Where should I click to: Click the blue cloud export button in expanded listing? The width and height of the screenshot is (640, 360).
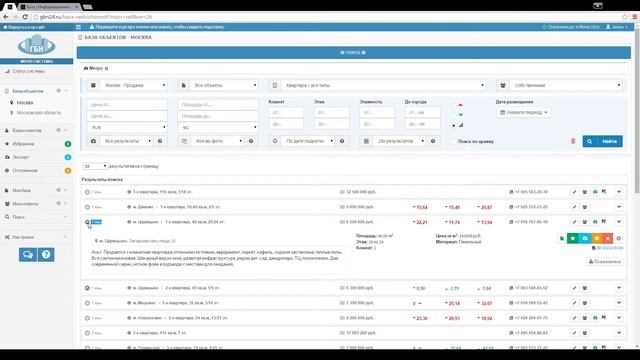click(x=585, y=238)
